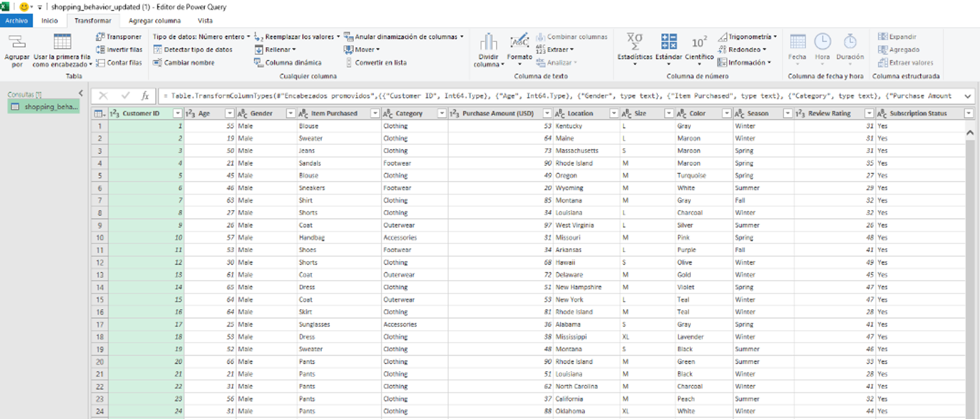Open the Trigonometría dropdown
This screenshot has width=980, height=419.
pyautogui.click(x=748, y=37)
